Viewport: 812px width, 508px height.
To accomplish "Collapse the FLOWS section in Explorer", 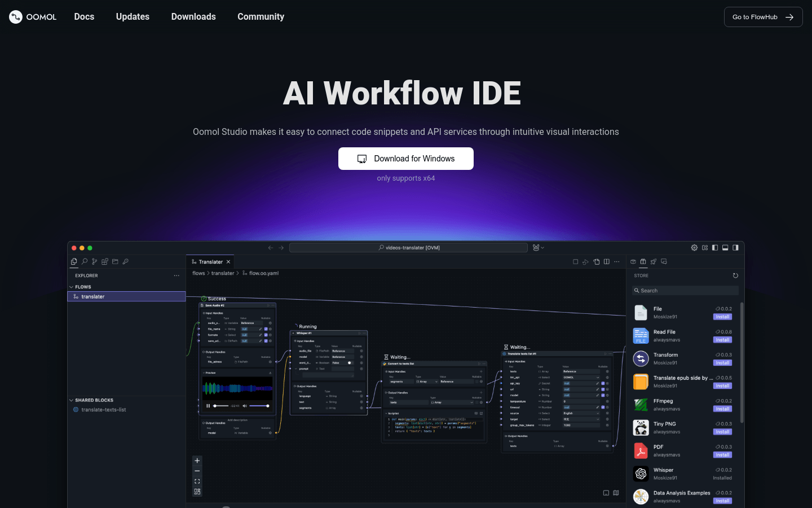I will [71, 287].
